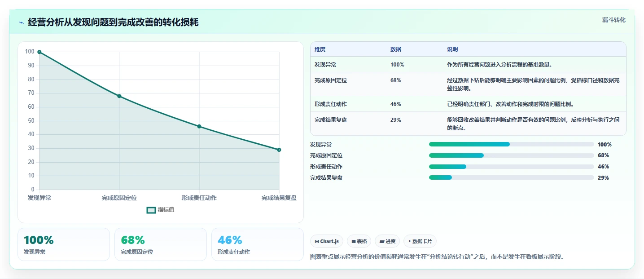Viewport: 644px width, 279px height.
Task: Click the 完成原因定位 label on the chart x-axis
Action: (119, 198)
